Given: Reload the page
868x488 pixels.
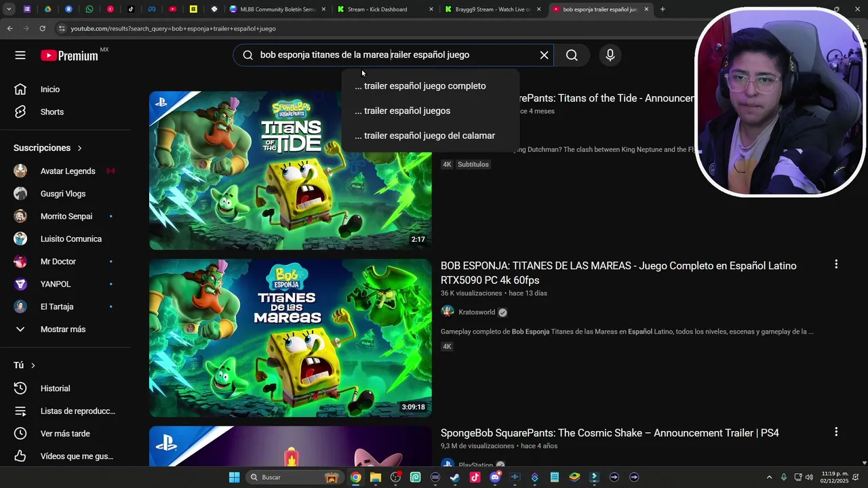Looking at the screenshot, I should [x=42, y=28].
